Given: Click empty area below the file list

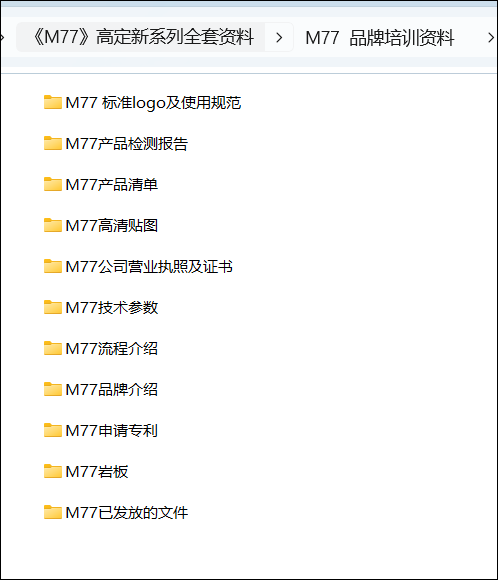Looking at the screenshot, I should tap(249, 551).
